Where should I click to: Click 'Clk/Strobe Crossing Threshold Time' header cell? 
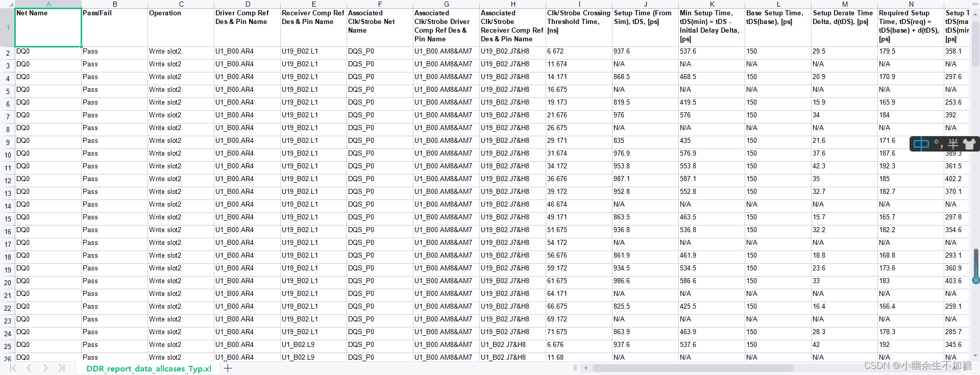pyautogui.click(x=579, y=28)
